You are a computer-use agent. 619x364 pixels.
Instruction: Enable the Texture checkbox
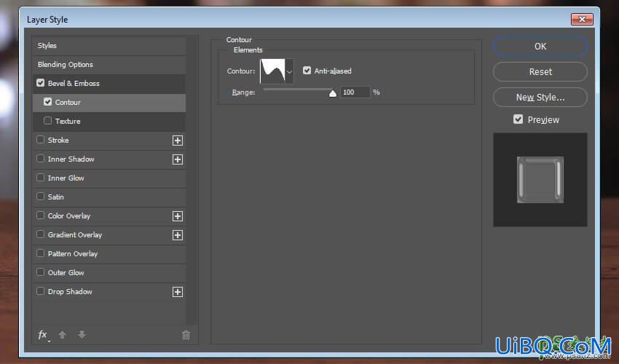pos(48,120)
